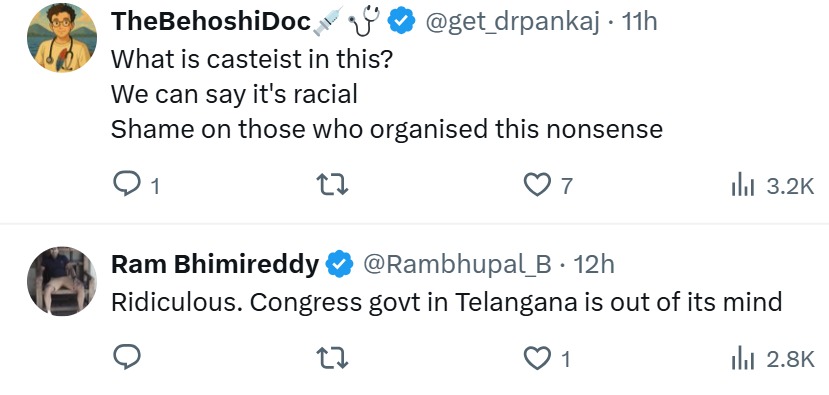The image size is (829, 395).
Task: Open tweet text about Congress govt in Telangana
Action: 446,302
